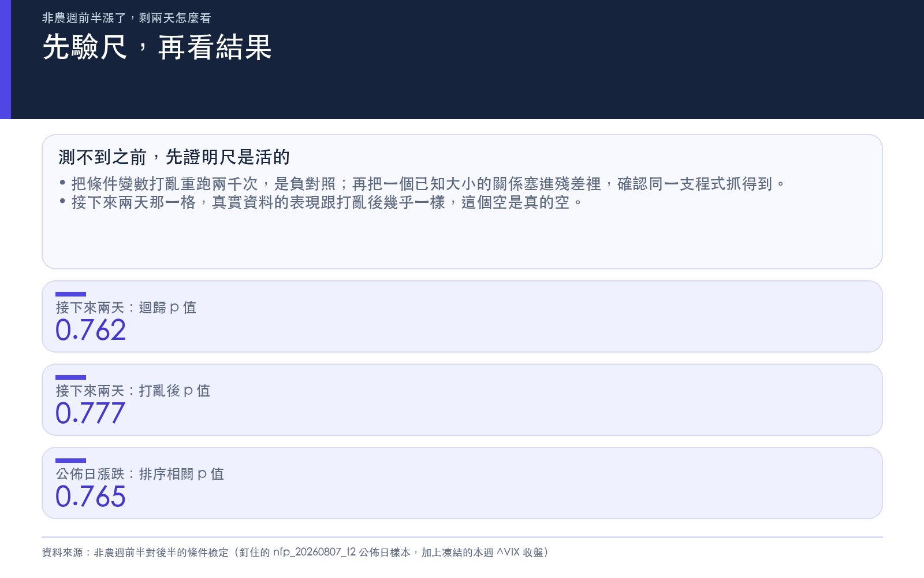Select the subtitle 非農週前半漲了，剩兩天怎麼看
This screenshot has height=578, width=924.
[x=126, y=18]
